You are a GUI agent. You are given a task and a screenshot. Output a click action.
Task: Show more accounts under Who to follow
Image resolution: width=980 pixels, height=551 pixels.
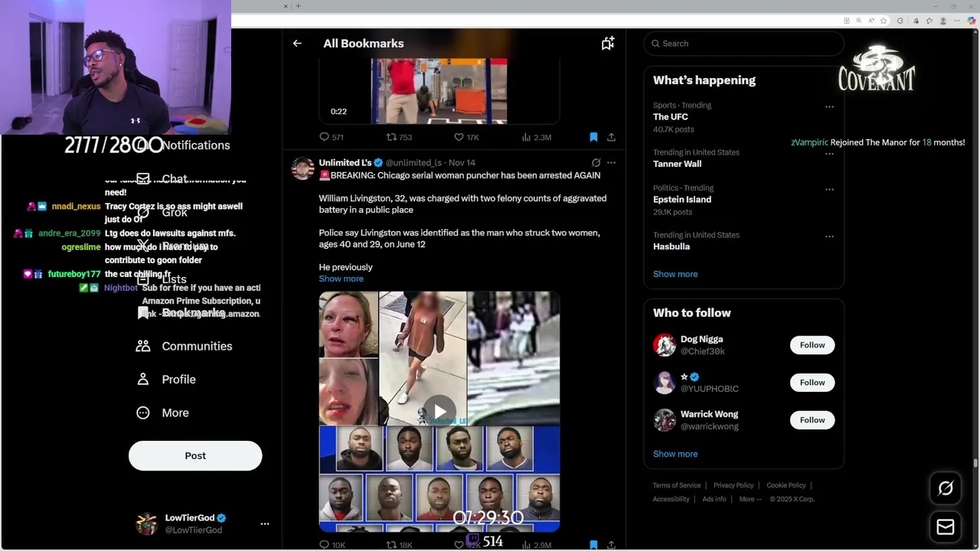click(675, 454)
